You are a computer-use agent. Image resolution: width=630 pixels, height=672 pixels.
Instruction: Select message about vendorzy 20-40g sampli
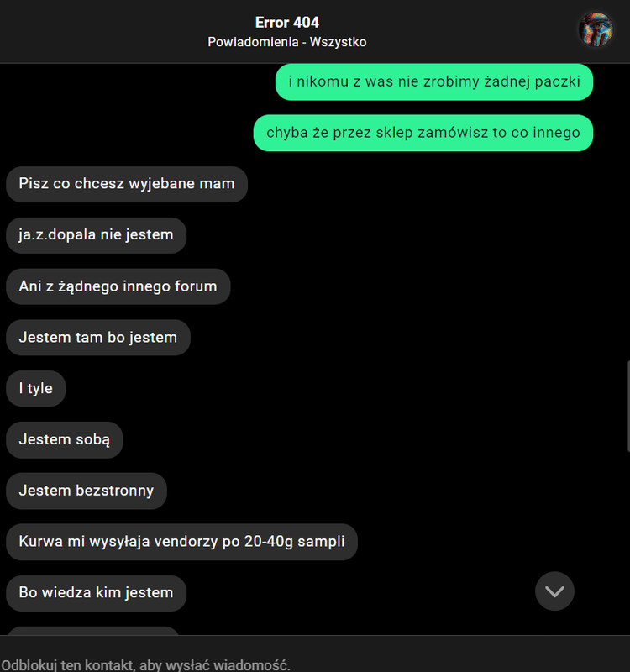pyautogui.click(x=181, y=542)
